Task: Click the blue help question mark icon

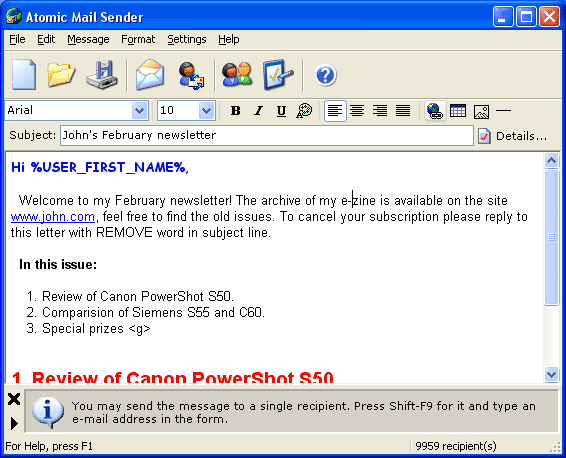Action: (x=326, y=75)
